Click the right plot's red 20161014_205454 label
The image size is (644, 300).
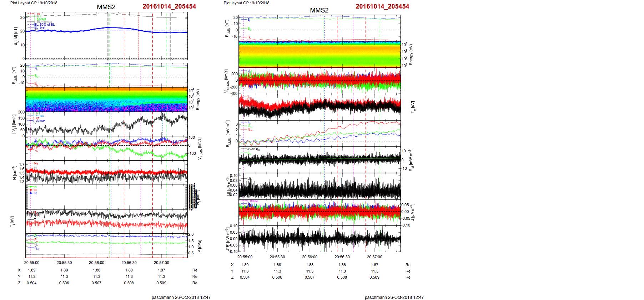(x=382, y=6)
